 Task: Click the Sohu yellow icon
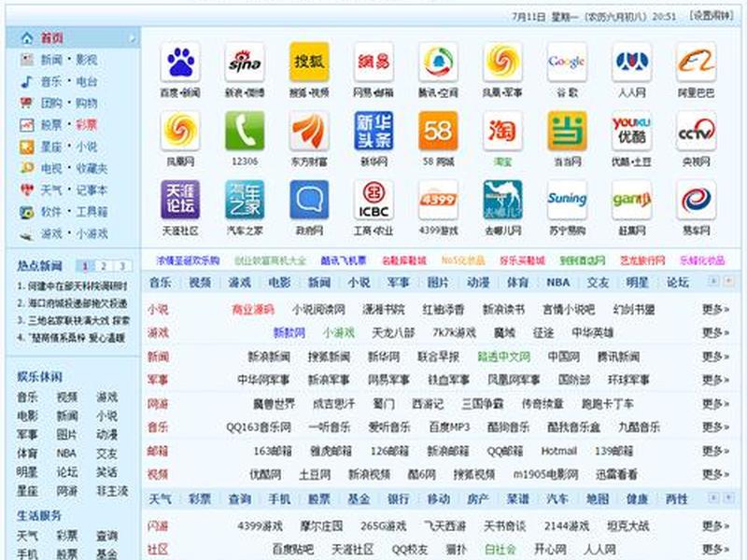tap(309, 62)
